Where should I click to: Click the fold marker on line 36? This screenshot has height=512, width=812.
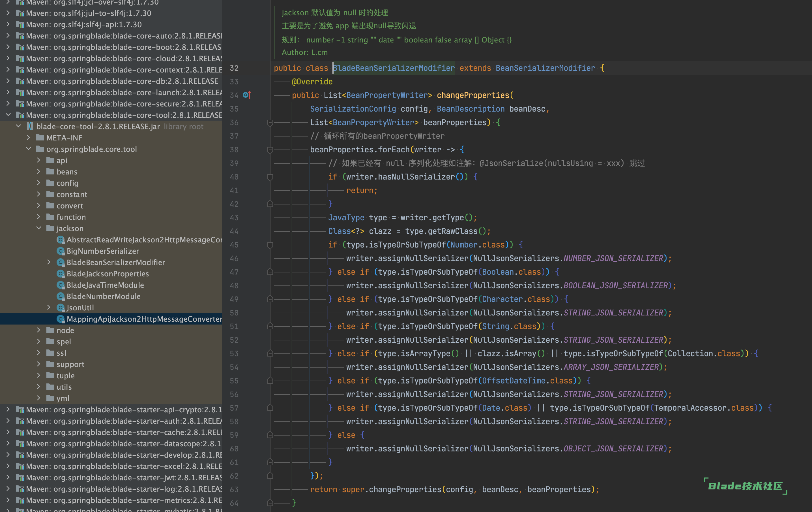pyautogui.click(x=270, y=123)
